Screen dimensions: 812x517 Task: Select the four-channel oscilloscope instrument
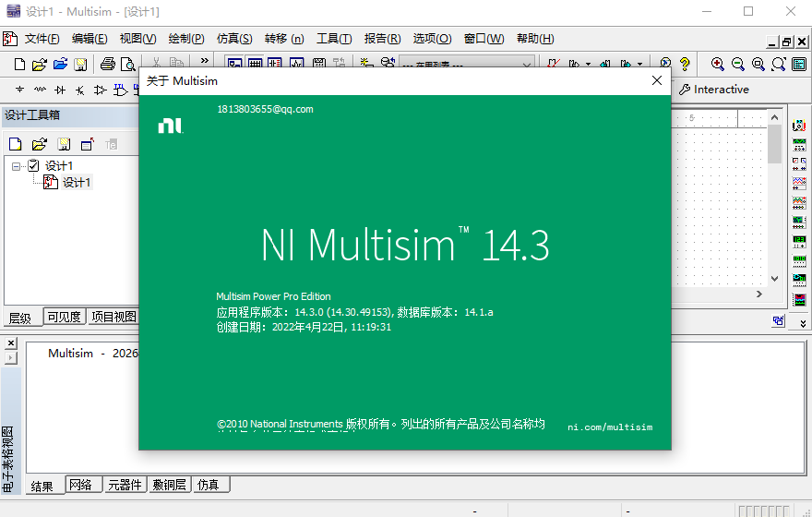(799, 202)
